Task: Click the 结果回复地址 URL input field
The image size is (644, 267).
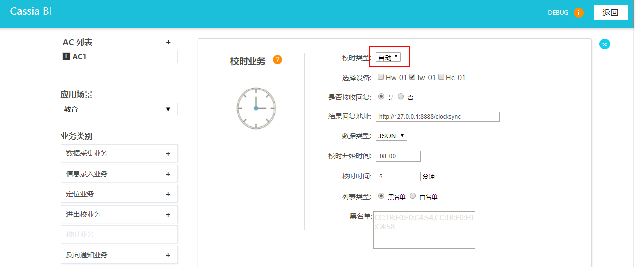Action: pyautogui.click(x=438, y=117)
